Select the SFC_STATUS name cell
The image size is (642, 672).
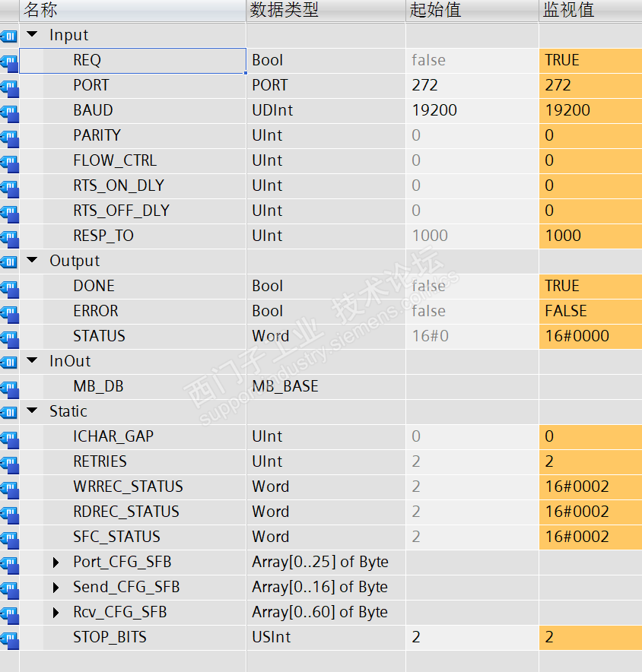pyautogui.click(x=132, y=537)
